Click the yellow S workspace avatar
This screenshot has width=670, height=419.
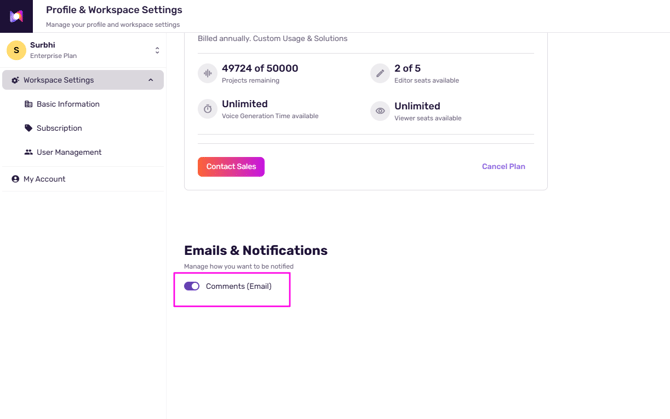(x=16, y=50)
